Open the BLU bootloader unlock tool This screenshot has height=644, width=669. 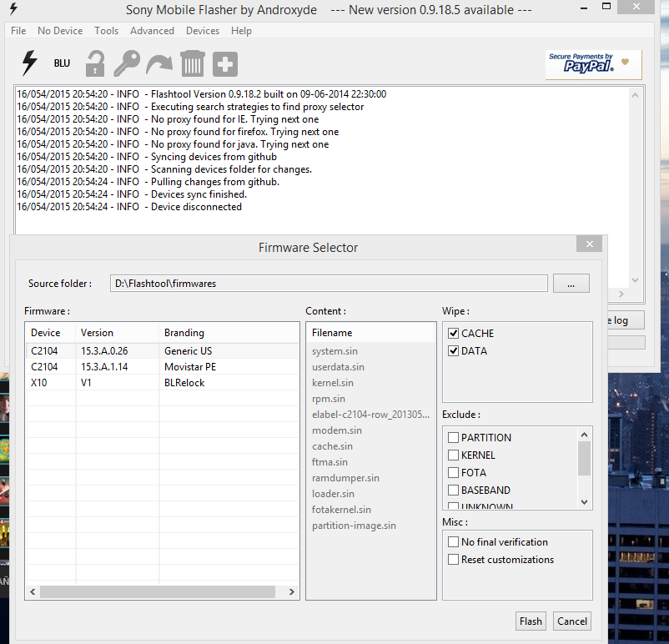pyautogui.click(x=62, y=63)
